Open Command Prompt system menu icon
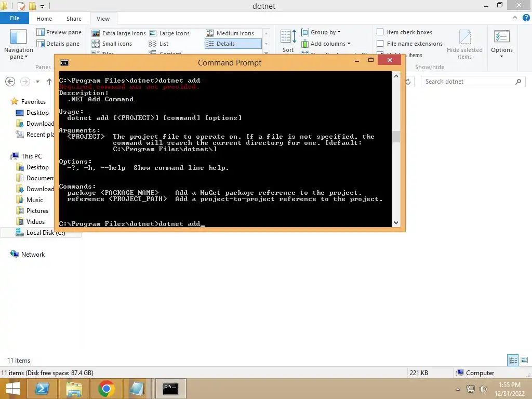The height and width of the screenshot is (399, 532). tap(64, 63)
